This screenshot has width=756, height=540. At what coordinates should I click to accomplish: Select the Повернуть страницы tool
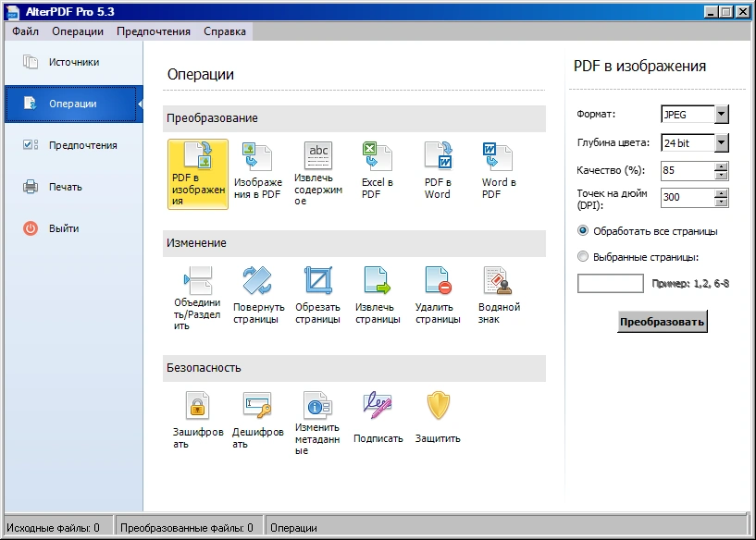click(258, 296)
